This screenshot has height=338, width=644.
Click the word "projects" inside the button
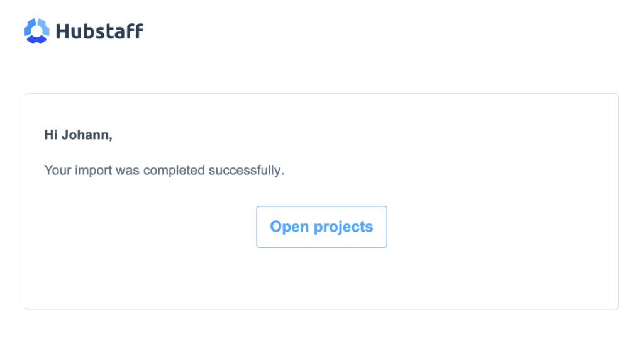[343, 227]
